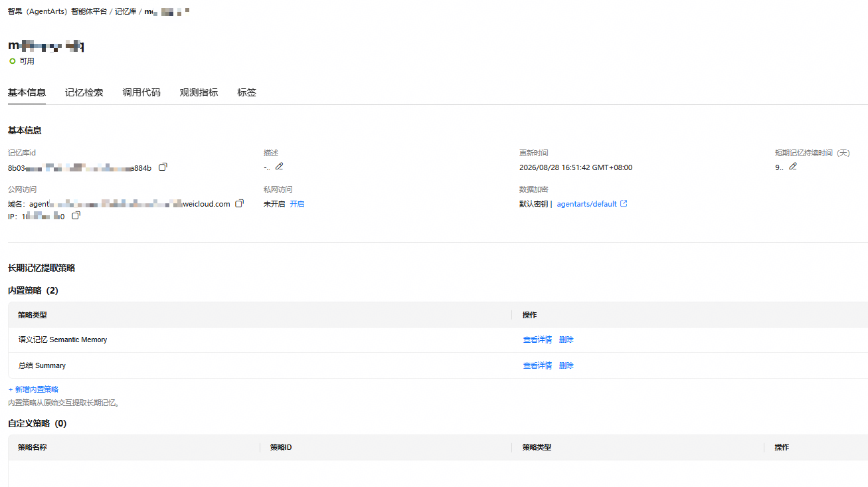Image resolution: width=868 pixels, height=487 pixels.
Task: View details of Semantic Memory strategy
Action: (x=537, y=340)
